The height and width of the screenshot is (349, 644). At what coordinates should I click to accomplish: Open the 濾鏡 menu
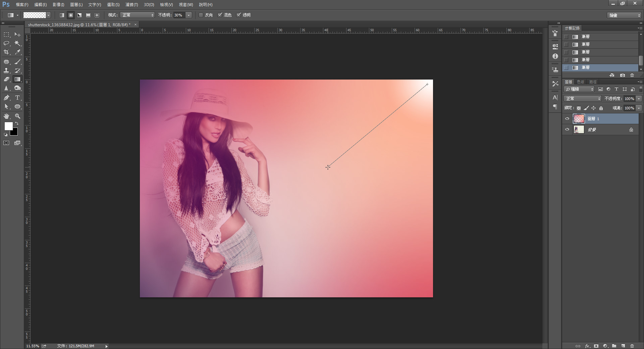click(131, 5)
